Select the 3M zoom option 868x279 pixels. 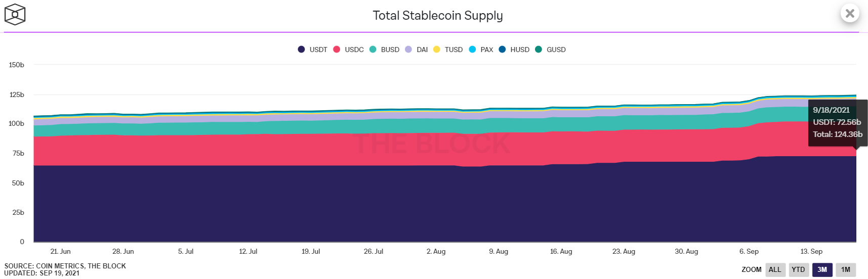pos(822,270)
